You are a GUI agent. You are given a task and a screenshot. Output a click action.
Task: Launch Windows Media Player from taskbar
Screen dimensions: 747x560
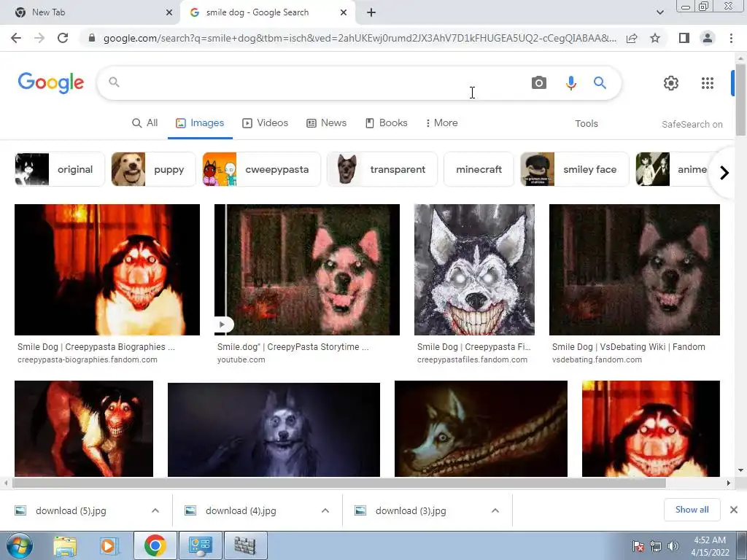tap(109, 545)
